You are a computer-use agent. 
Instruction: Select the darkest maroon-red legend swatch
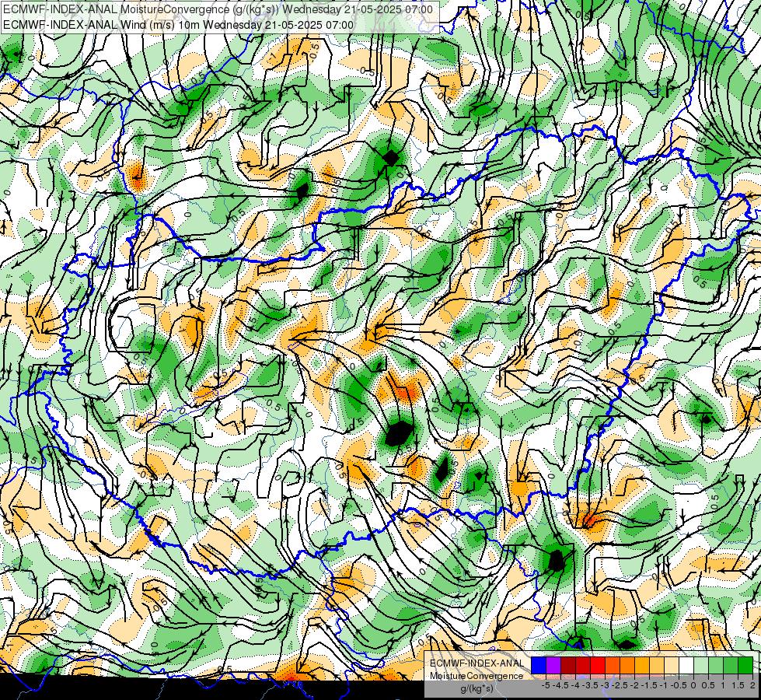point(568,665)
